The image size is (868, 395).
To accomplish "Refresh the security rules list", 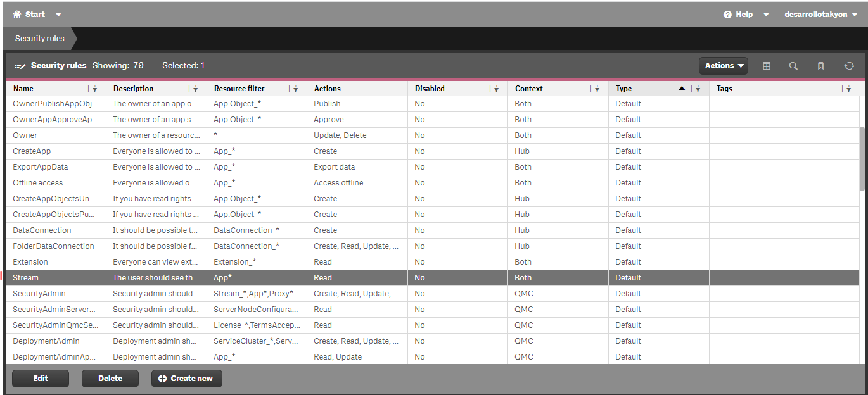I will click(849, 65).
